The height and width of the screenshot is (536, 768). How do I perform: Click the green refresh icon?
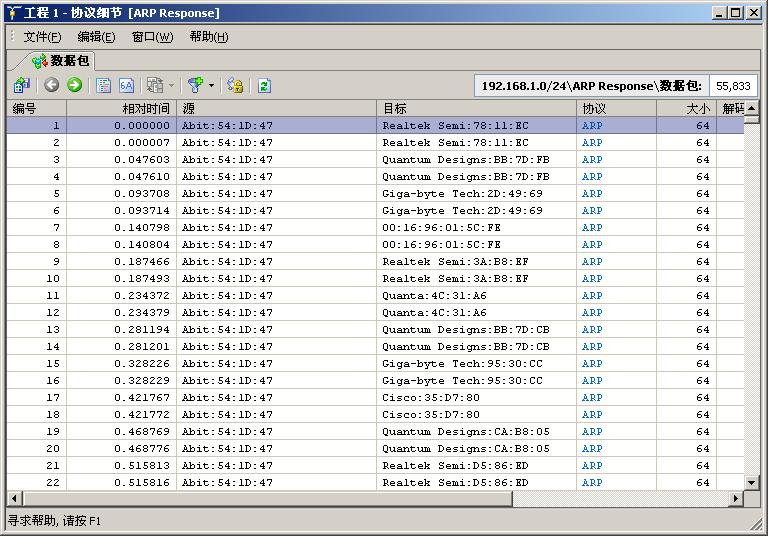[x=264, y=86]
